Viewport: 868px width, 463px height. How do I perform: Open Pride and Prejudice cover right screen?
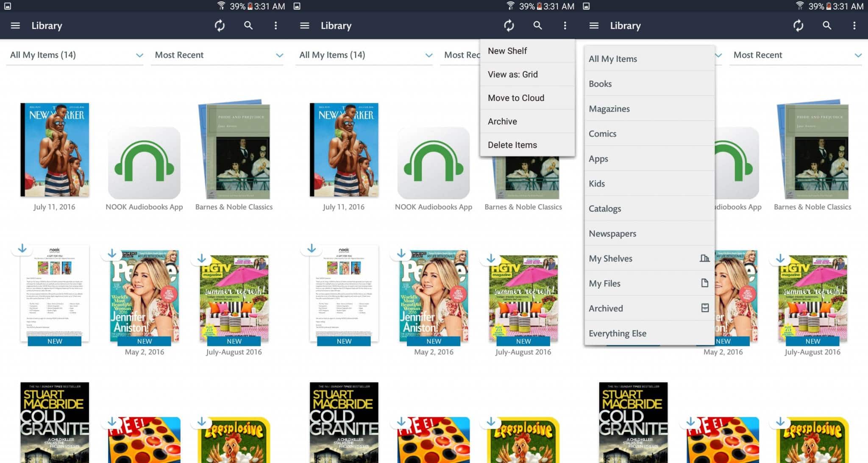pos(812,149)
